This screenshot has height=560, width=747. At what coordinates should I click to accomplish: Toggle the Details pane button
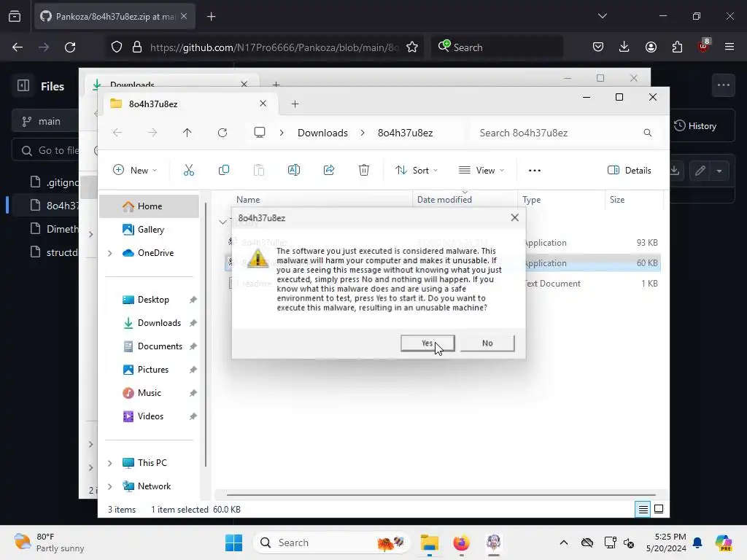click(630, 170)
